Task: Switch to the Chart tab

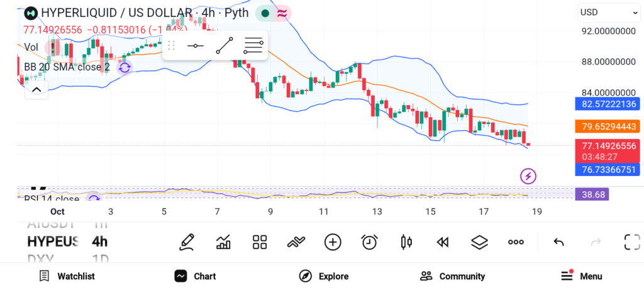Action: (195, 276)
